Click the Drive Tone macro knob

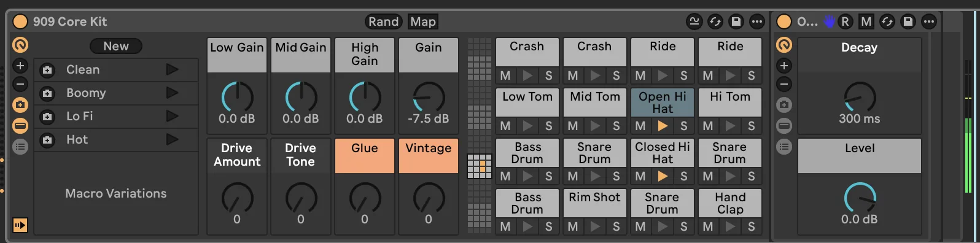301,198
